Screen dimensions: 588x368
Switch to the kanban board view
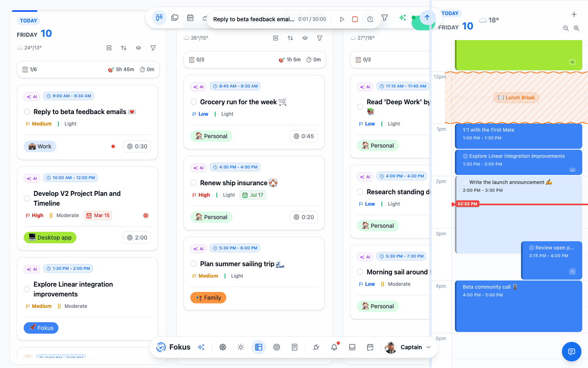(159, 18)
